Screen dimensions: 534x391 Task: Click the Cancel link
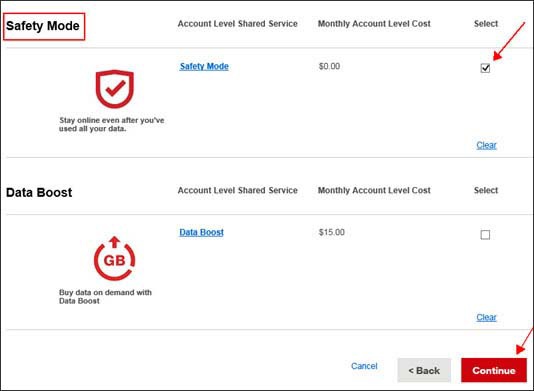click(x=364, y=366)
